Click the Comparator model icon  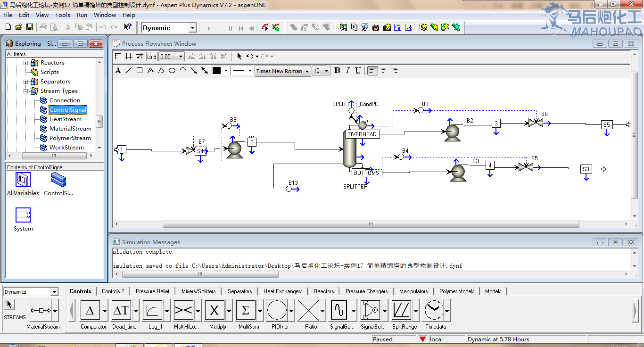(90, 311)
